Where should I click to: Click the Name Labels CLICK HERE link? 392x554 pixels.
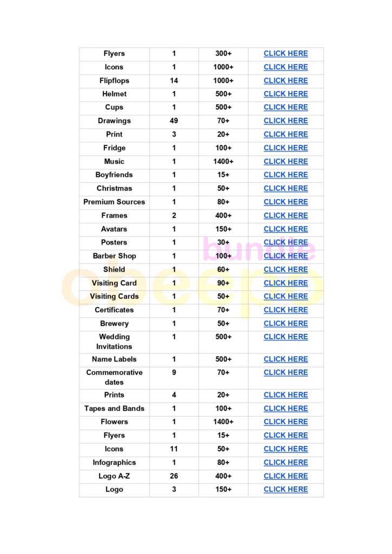pyautogui.click(x=285, y=359)
